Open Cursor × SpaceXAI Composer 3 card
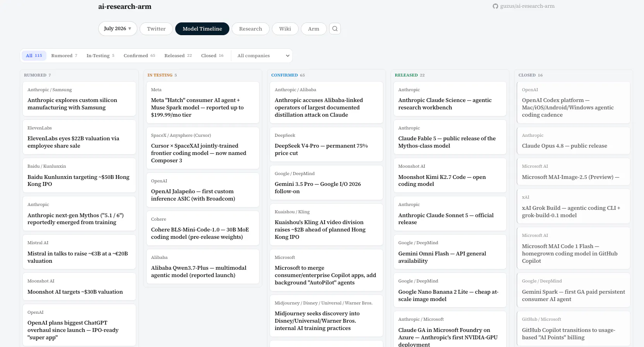The width and height of the screenshot is (644, 347). point(203,148)
